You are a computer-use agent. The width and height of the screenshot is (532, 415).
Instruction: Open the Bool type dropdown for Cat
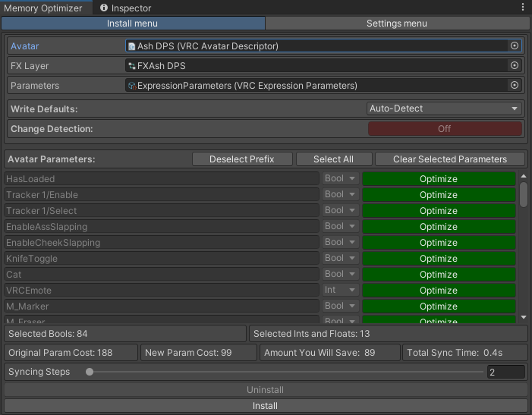(340, 274)
